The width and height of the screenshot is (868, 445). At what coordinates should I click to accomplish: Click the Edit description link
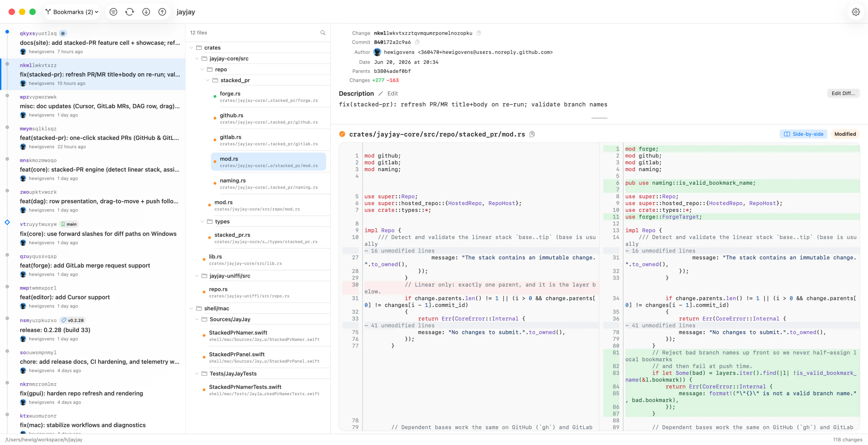click(393, 93)
